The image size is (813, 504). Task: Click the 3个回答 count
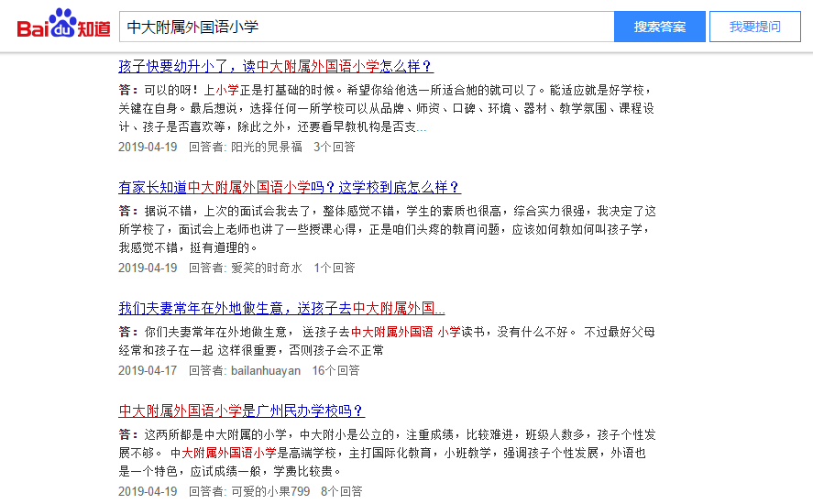[x=335, y=148]
